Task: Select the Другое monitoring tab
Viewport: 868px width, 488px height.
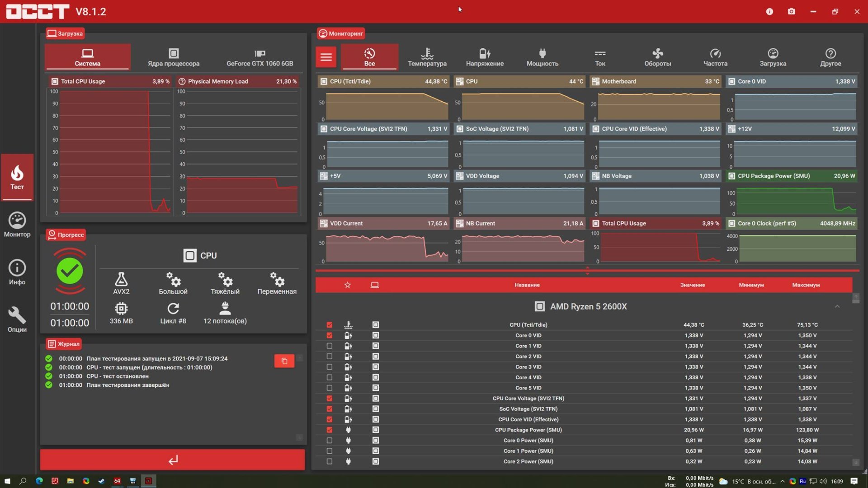Action: pyautogui.click(x=830, y=57)
